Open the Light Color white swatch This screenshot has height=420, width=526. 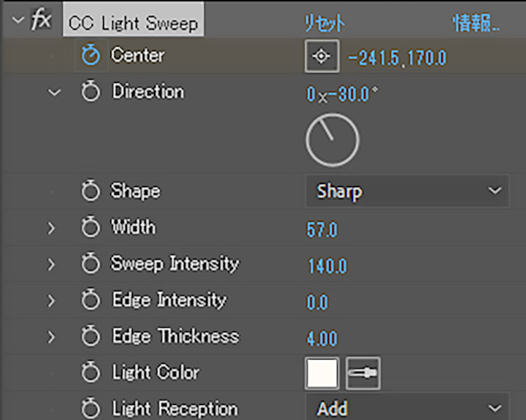(322, 373)
